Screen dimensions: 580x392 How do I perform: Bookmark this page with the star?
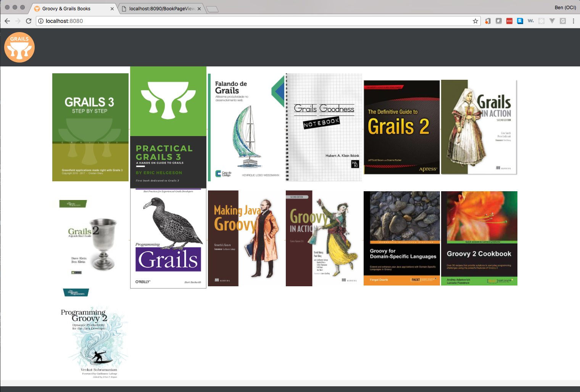(x=475, y=21)
